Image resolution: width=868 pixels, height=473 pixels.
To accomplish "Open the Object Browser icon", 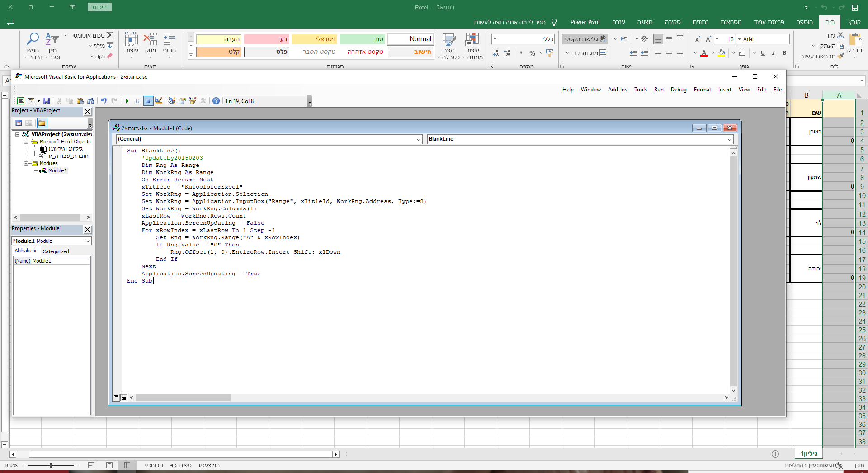I will coord(193,101).
